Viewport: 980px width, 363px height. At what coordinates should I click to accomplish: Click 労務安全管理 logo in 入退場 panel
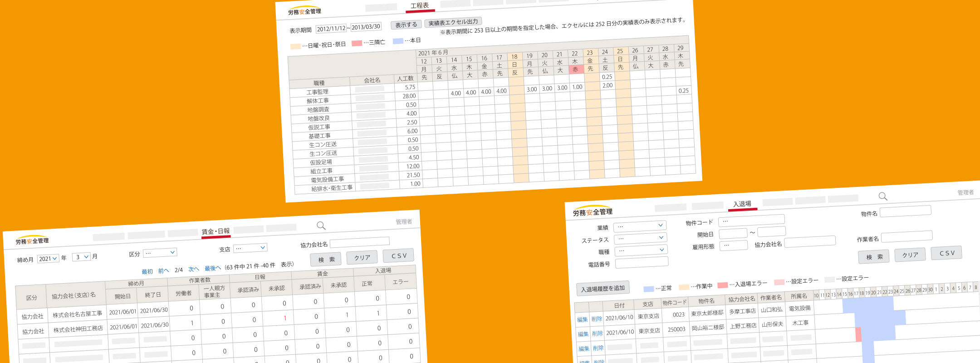coord(592,212)
